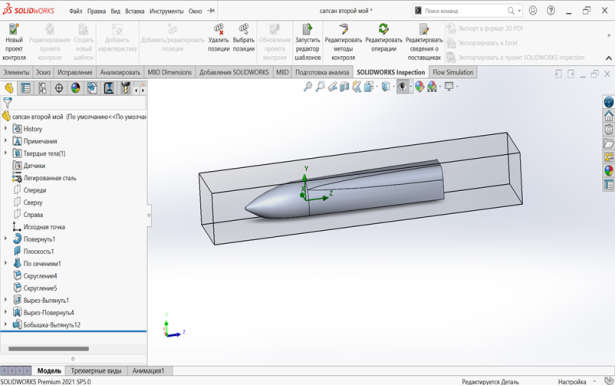Open the View Settings dropdown arrow
Screen dimensions: 616x386
pyautogui.click(x=456, y=87)
